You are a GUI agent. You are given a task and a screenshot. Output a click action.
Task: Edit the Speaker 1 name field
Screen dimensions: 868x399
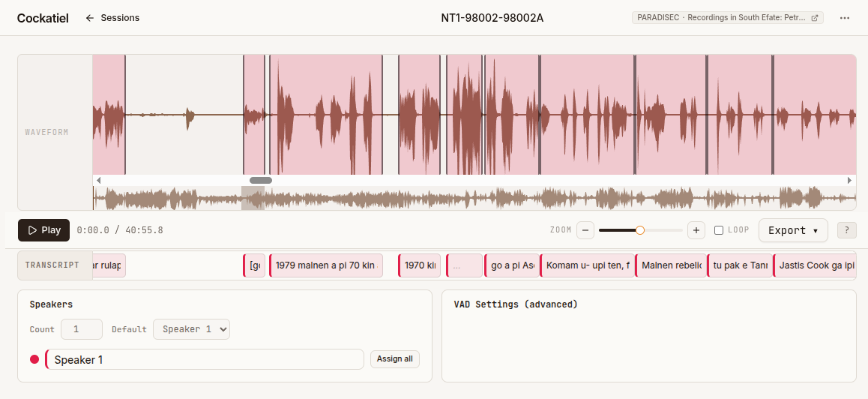pos(205,360)
